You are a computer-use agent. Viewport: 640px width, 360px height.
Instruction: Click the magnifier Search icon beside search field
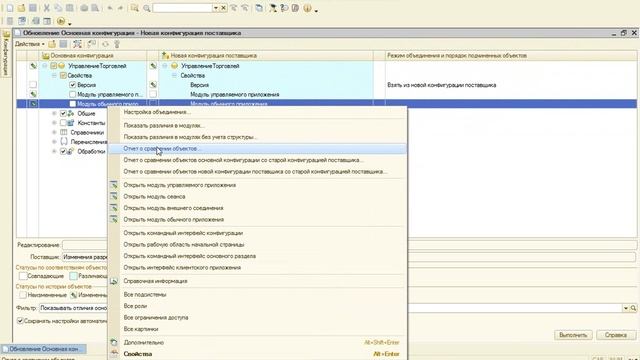[147, 8]
